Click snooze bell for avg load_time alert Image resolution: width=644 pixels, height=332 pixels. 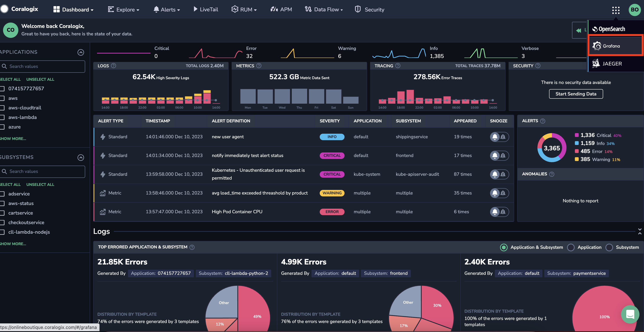point(495,193)
